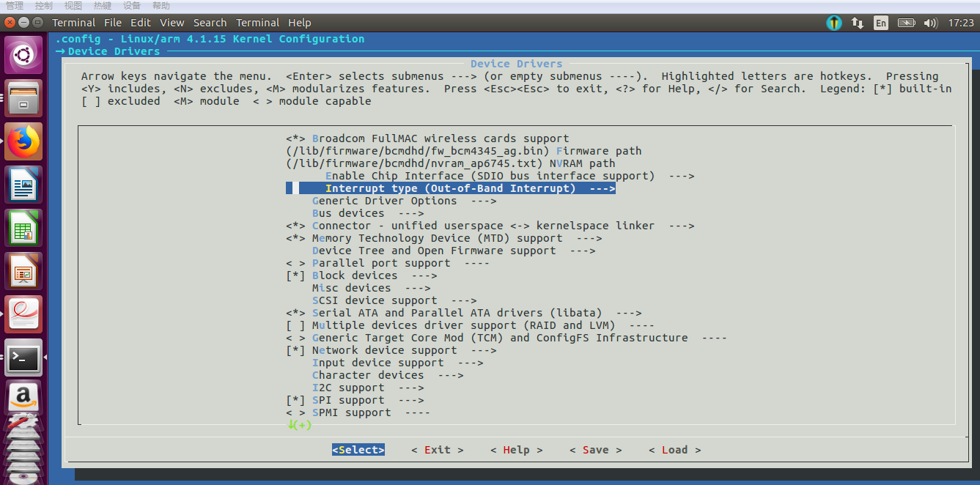
Task: Open the Ubuntu dash search icon
Action: [x=23, y=55]
